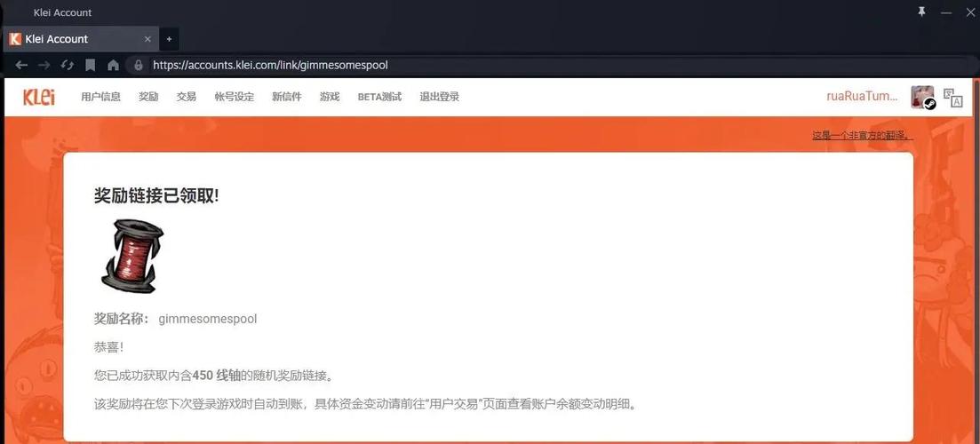
Task: Open the 奖励 menu item
Action: [148, 97]
